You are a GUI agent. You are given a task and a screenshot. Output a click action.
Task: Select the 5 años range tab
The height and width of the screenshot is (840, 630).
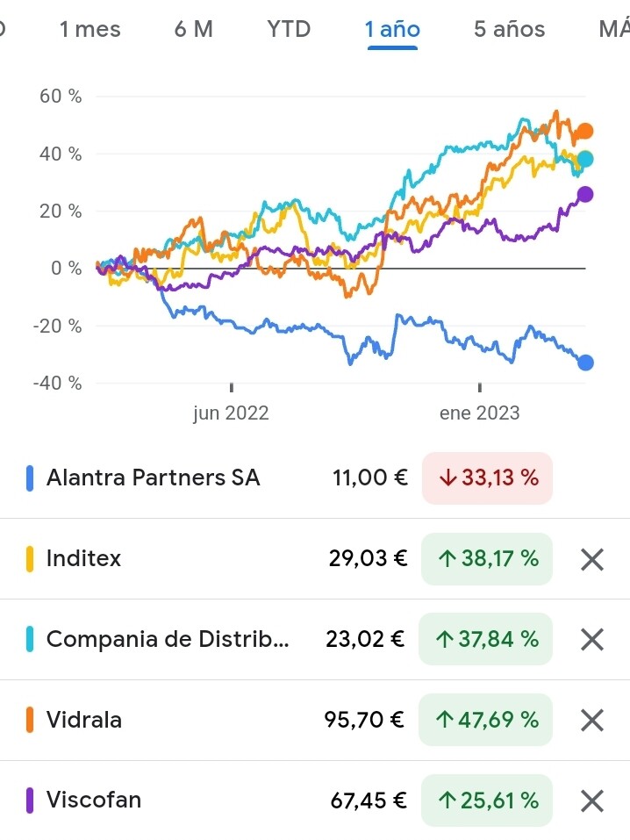(x=509, y=29)
